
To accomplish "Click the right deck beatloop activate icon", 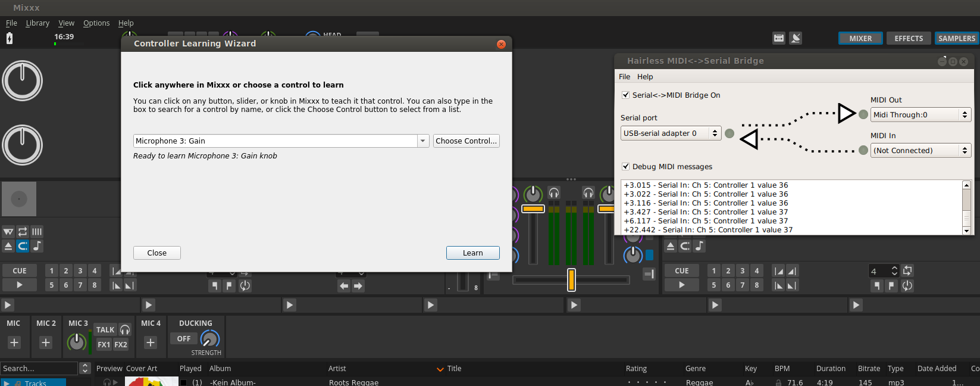I will click(x=907, y=270).
